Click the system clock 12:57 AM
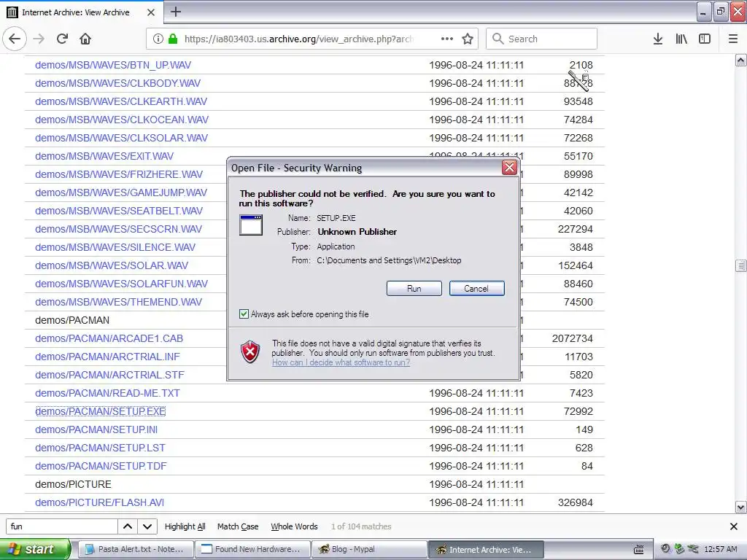The image size is (747, 560). click(x=720, y=549)
